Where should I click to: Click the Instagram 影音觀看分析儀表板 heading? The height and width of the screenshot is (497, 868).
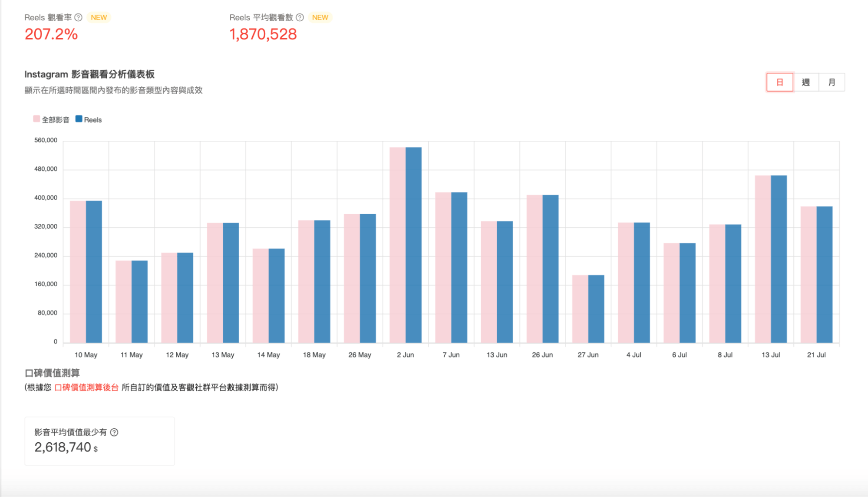(89, 74)
